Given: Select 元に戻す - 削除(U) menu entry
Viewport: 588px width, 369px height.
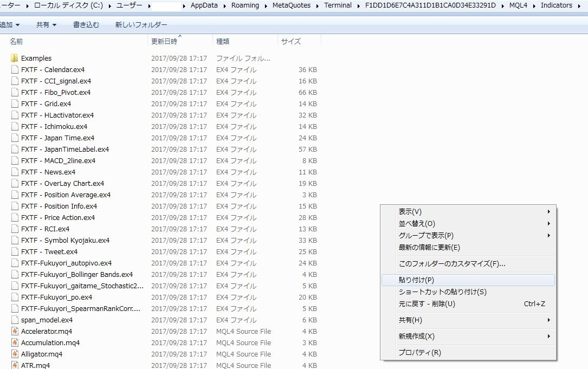Looking at the screenshot, I should click(468, 304).
